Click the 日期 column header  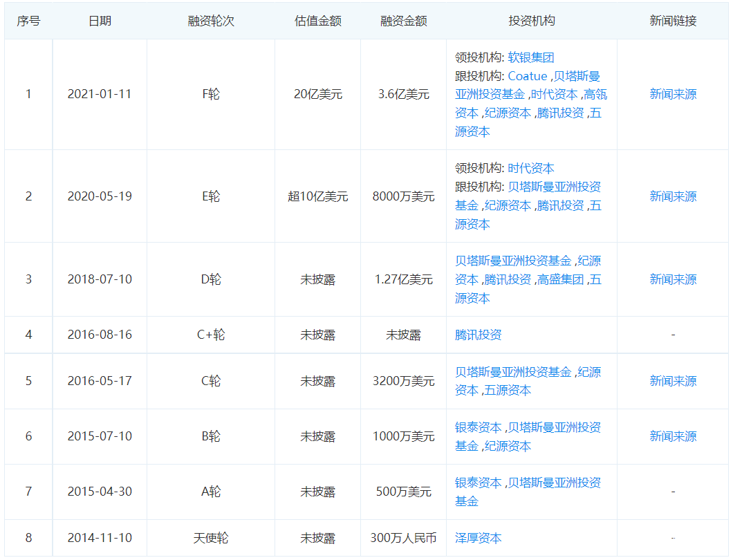pos(100,21)
